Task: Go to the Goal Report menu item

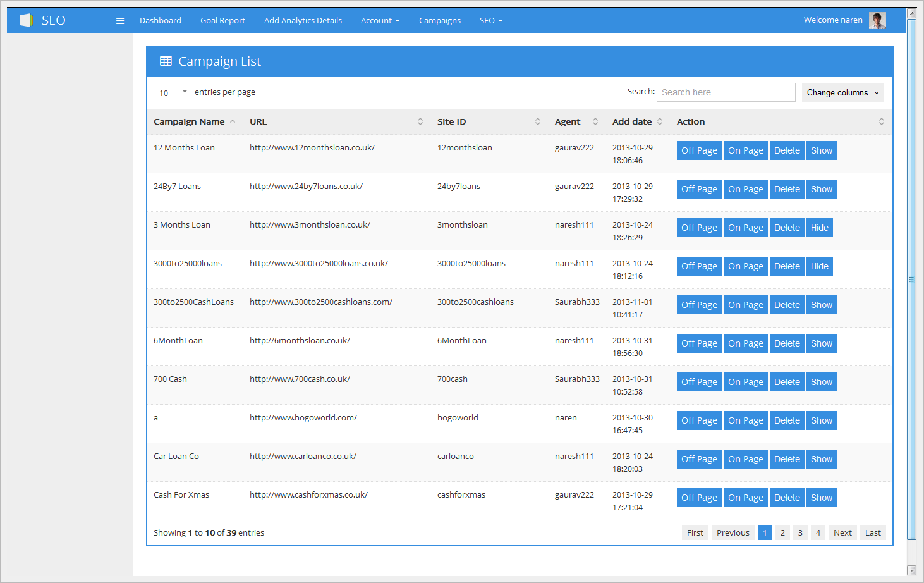Action: pos(222,21)
